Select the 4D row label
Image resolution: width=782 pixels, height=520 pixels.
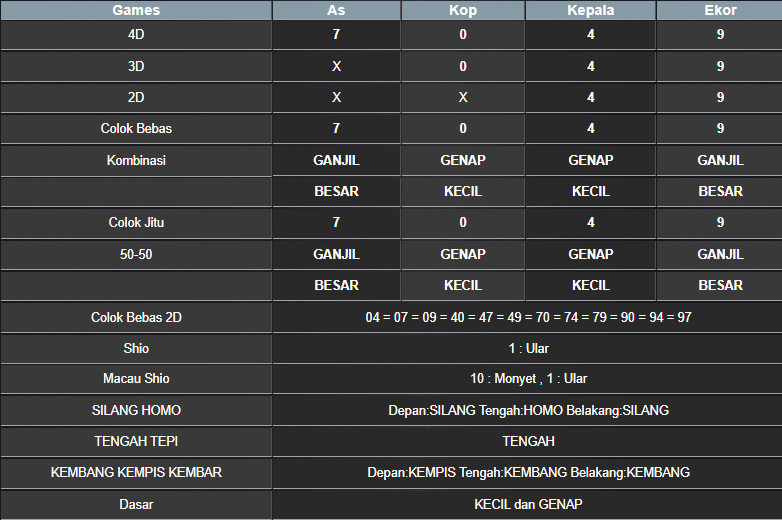(136, 34)
